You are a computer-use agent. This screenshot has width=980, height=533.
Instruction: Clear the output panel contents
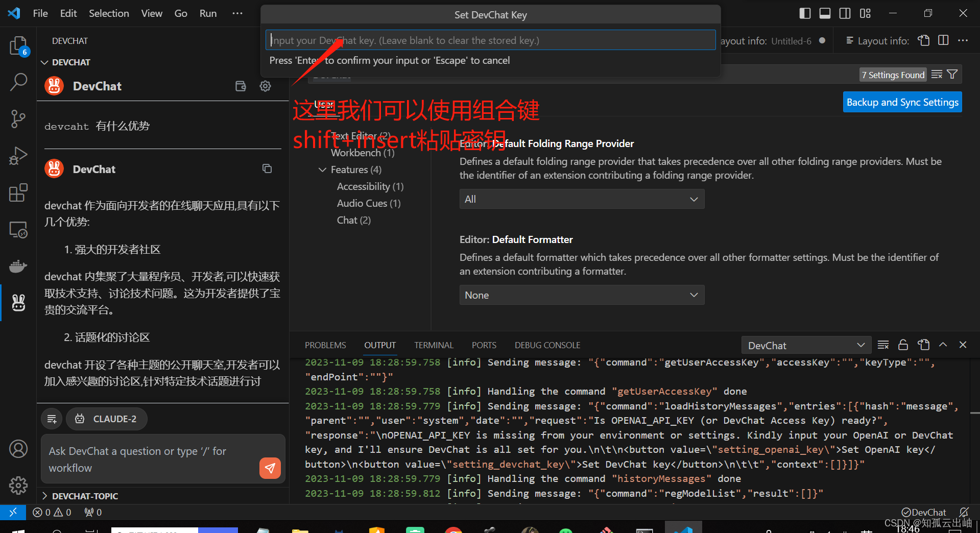tap(883, 345)
